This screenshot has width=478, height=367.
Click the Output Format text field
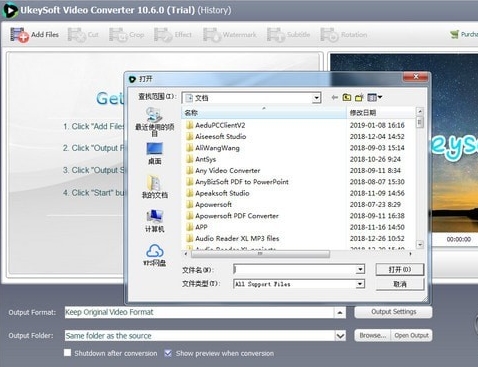click(199, 313)
